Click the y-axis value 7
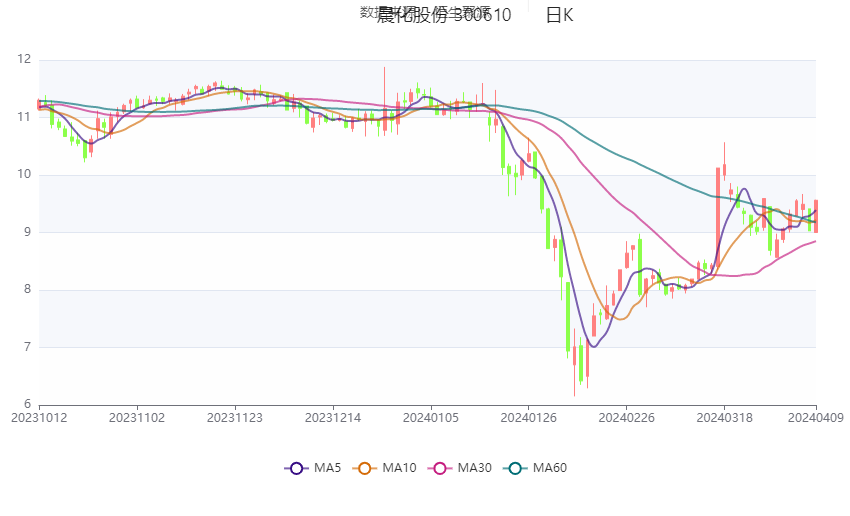Image resolution: width=850 pixels, height=516 pixels. [x=28, y=347]
